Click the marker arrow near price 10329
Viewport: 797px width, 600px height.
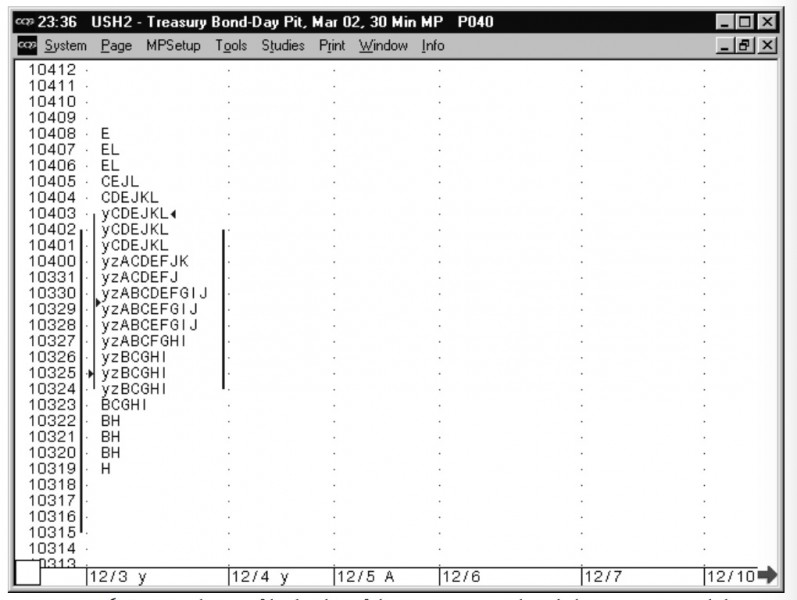coord(98,303)
